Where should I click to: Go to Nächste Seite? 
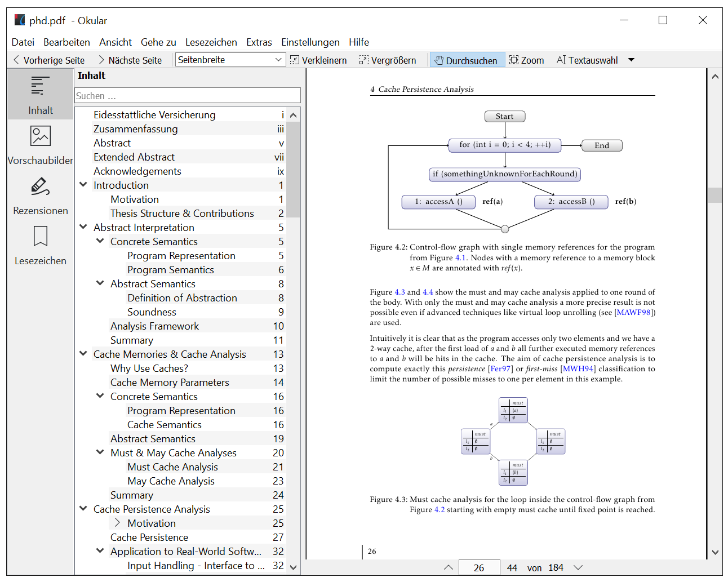pyautogui.click(x=130, y=60)
